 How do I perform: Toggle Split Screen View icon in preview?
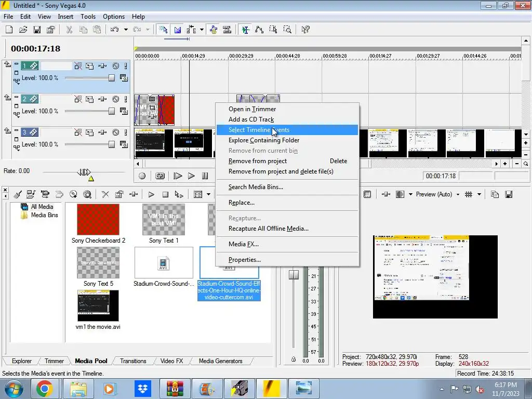tap(400, 194)
